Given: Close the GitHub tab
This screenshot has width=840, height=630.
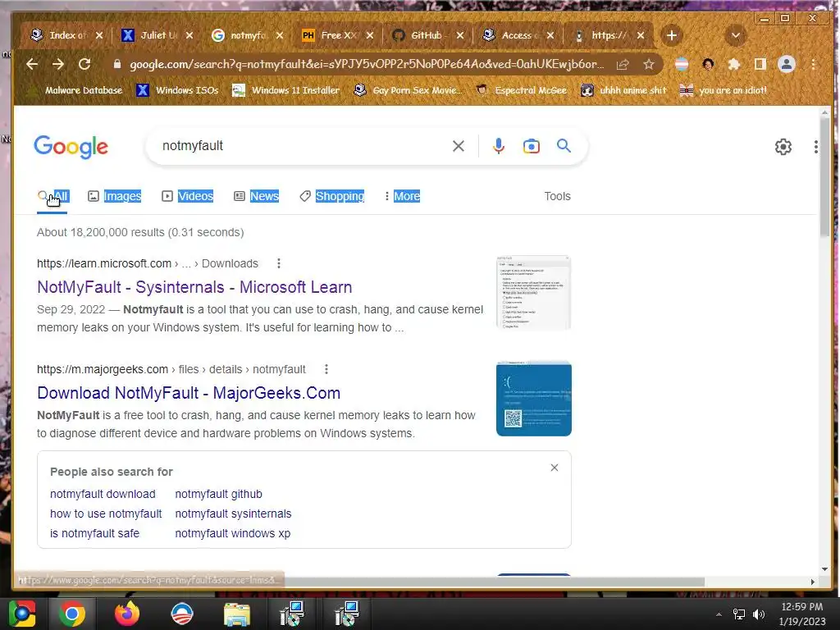Looking at the screenshot, I should [x=460, y=35].
